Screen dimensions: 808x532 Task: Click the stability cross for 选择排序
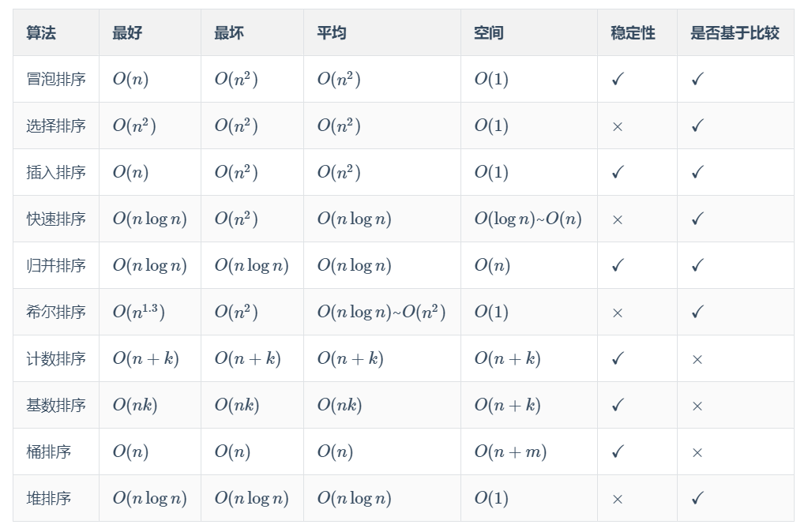click(x=618, y=126)
